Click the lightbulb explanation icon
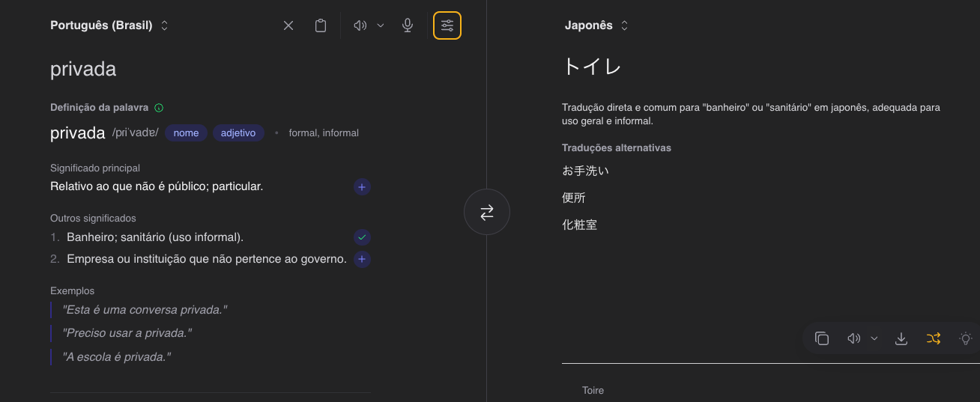The image size is (980, 402). (966, 338)
